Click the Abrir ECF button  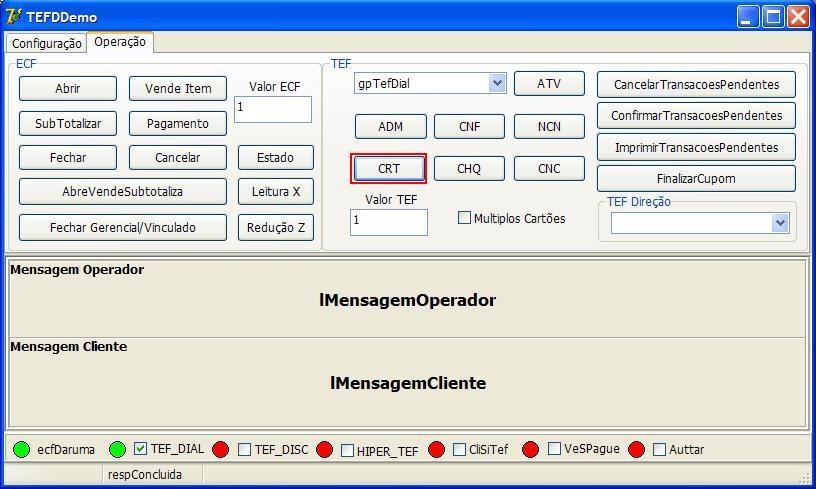click(x=68, y=88)
